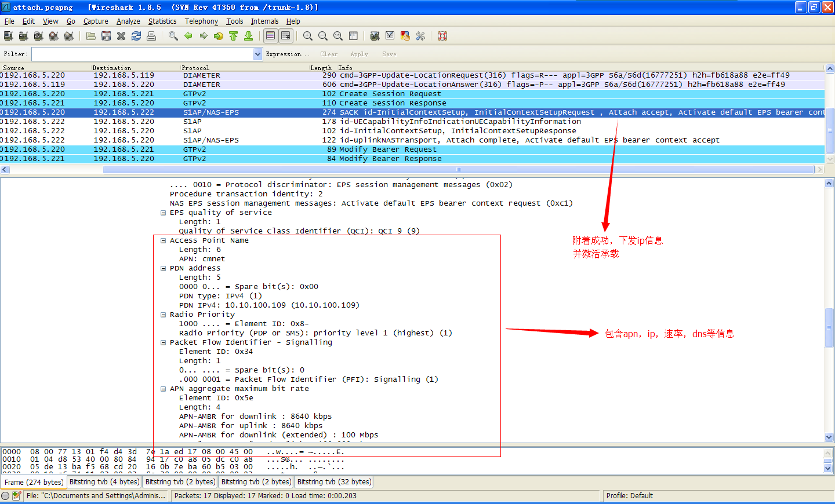Open capture options toolbar icon

(23, 36)
